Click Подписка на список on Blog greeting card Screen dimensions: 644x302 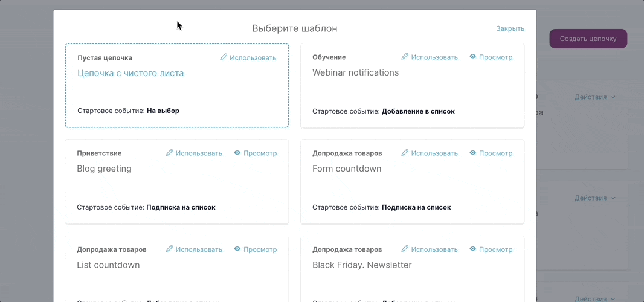tap(181, 208)
